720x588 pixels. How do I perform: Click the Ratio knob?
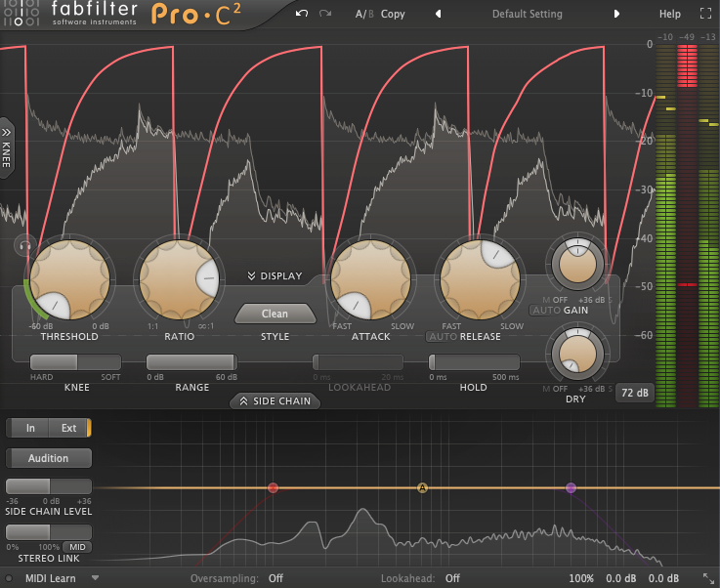pyautogui.click(x=179, y=279)
